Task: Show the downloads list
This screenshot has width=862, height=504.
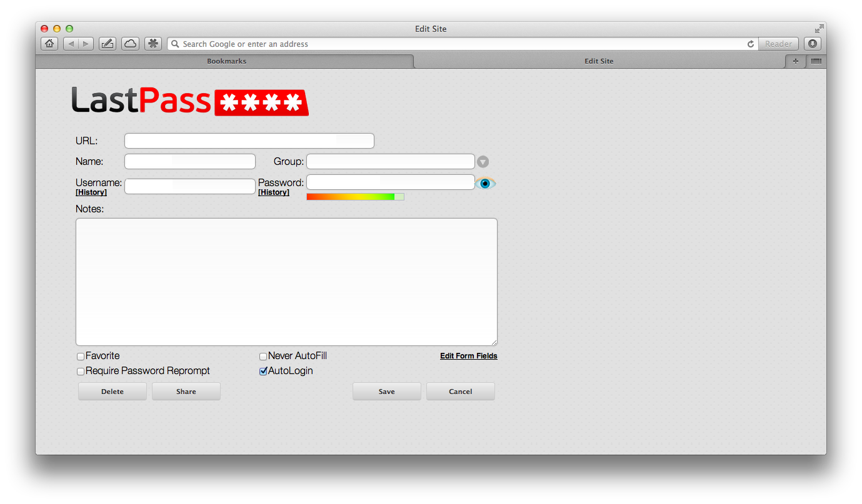Action: pos(813,44)
